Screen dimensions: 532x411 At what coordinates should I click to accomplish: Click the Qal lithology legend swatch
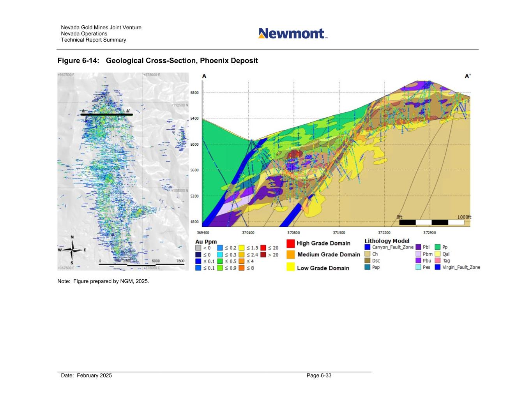pyautogui.click(x=438, y=254)
